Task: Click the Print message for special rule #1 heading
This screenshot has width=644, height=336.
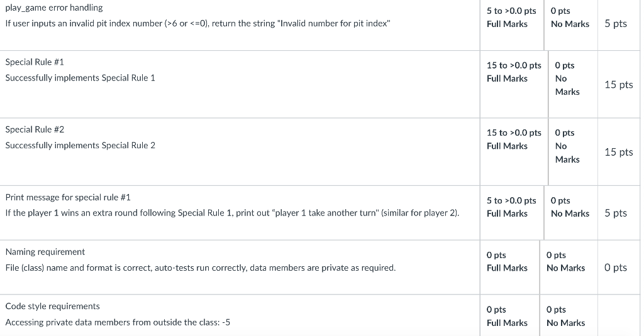Action: point(68,197)
